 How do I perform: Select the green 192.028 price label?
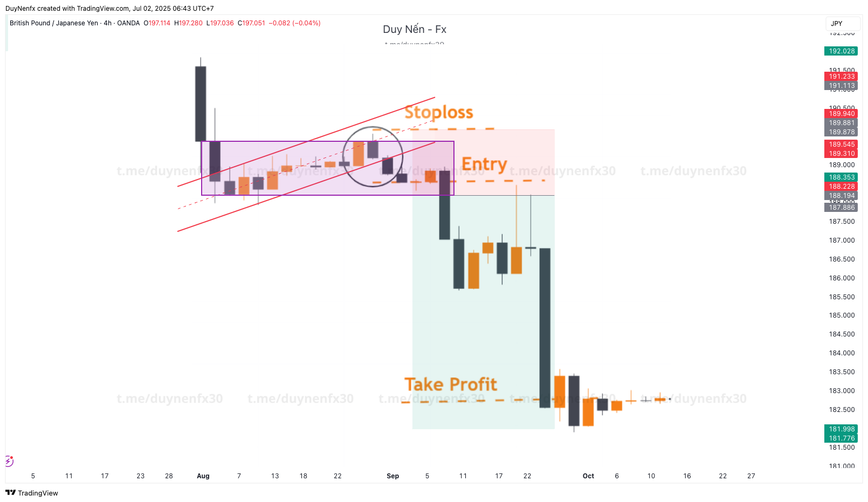click(x=841, y=51)
